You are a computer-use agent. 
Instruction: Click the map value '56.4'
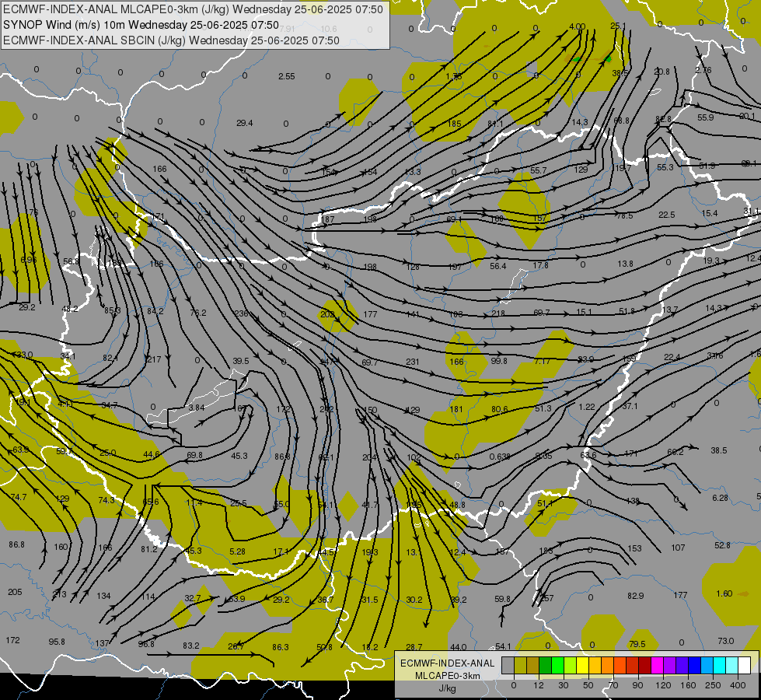[498, 266]
